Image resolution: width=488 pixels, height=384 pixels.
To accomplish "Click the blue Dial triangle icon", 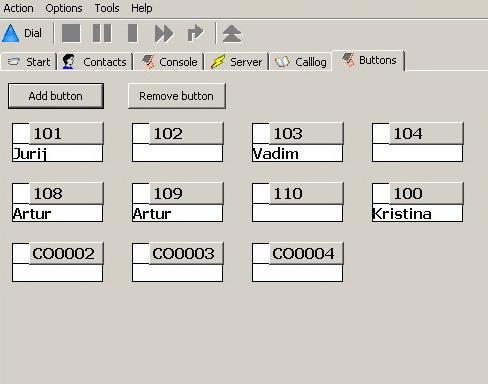I will point(10,34).
